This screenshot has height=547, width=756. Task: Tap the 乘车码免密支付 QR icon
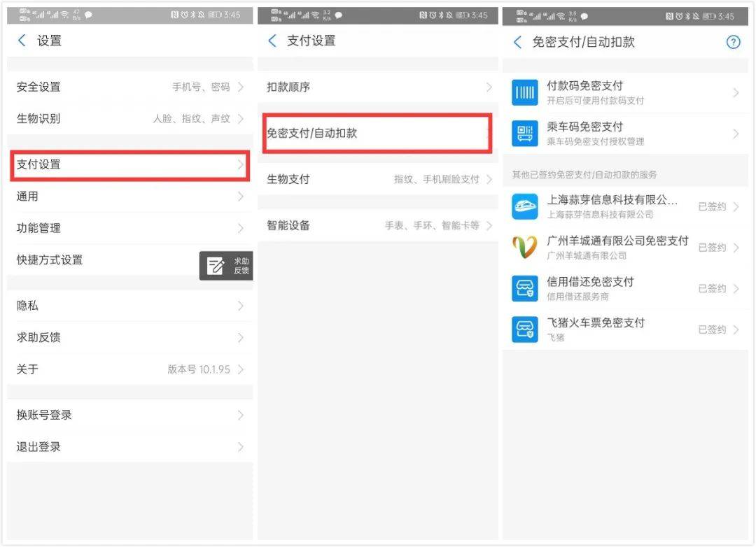[524, 134]
